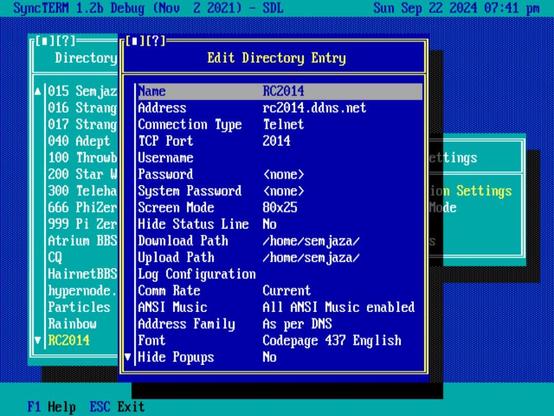Click the date and time in title bar
554x416 pixels.
456,8
